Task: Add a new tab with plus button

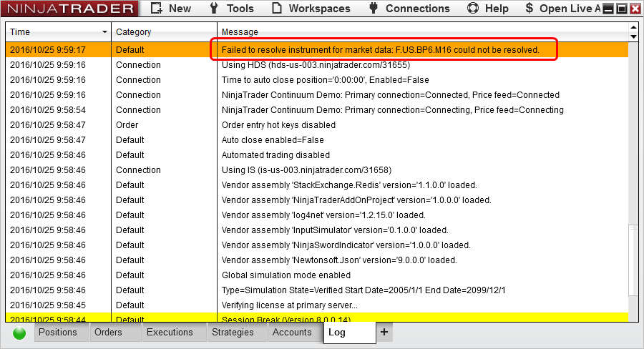Action: [x=384, y=332]
